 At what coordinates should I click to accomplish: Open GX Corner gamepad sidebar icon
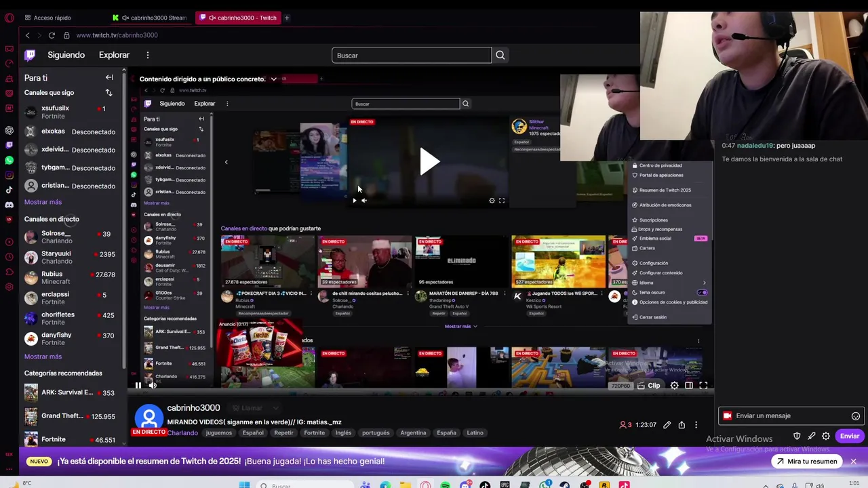[9, 49]
